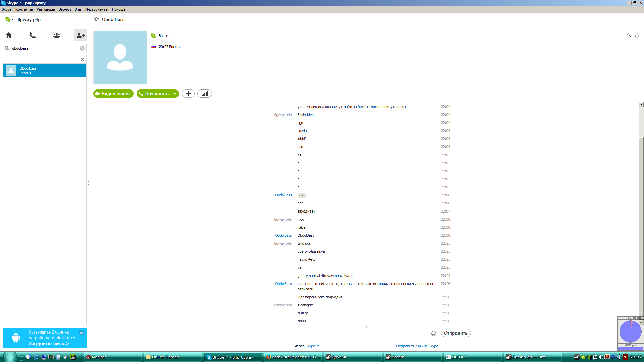
Task: Click the search contacts input field
Action: point(45,48)
